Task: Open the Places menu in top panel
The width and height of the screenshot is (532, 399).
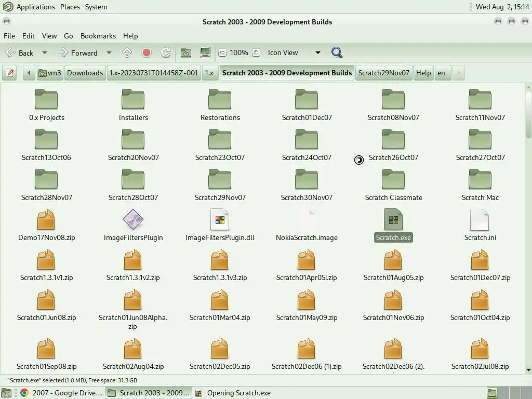Action: click(x=70, y=7)
